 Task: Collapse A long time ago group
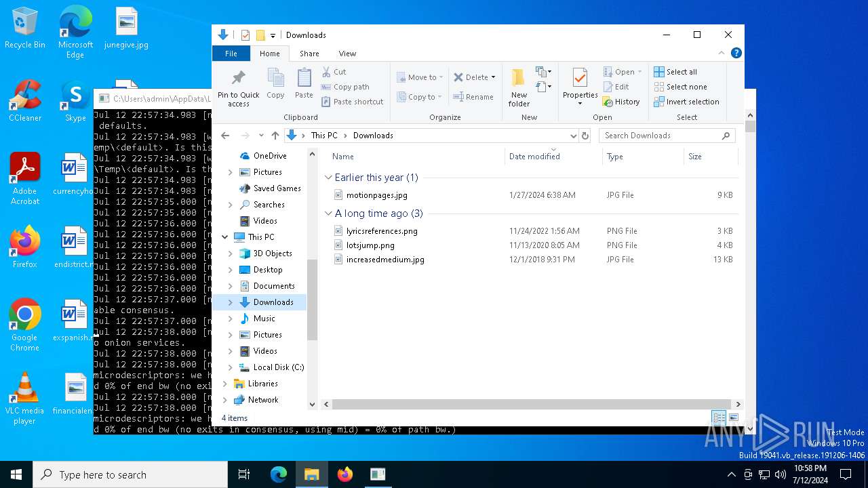pos(328,213)
